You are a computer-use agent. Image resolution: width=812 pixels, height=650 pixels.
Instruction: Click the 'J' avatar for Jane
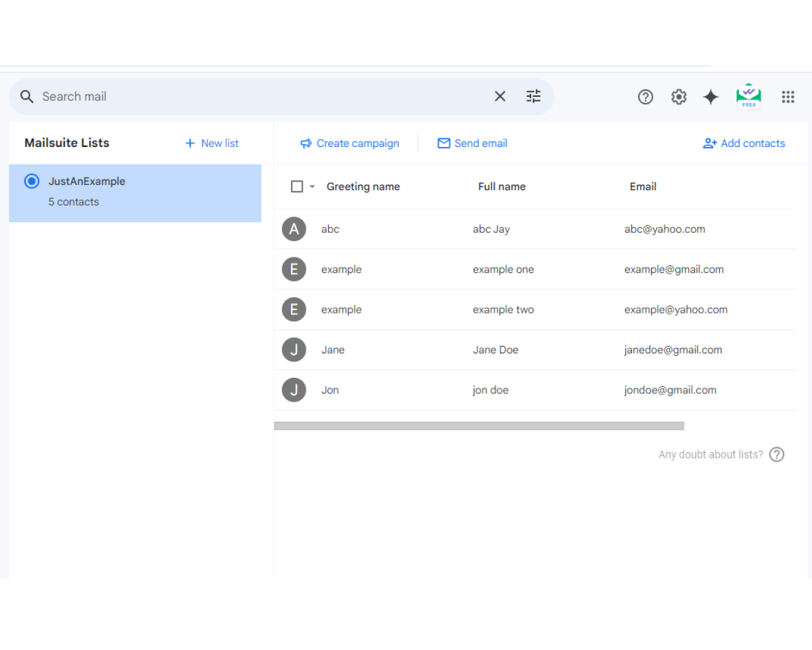click(x=294, y=350)
